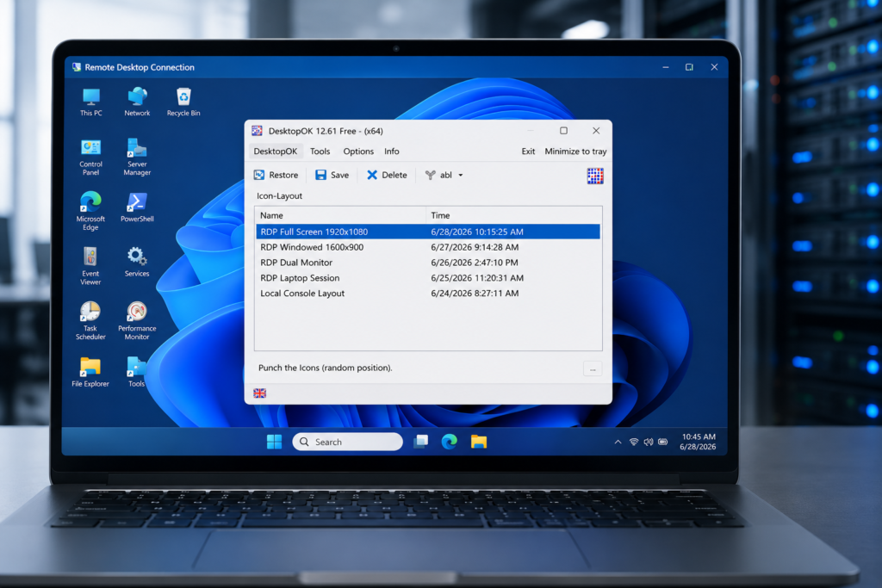
Task: Click Punch the Icons (random position) text
Action: coord(325,368)
